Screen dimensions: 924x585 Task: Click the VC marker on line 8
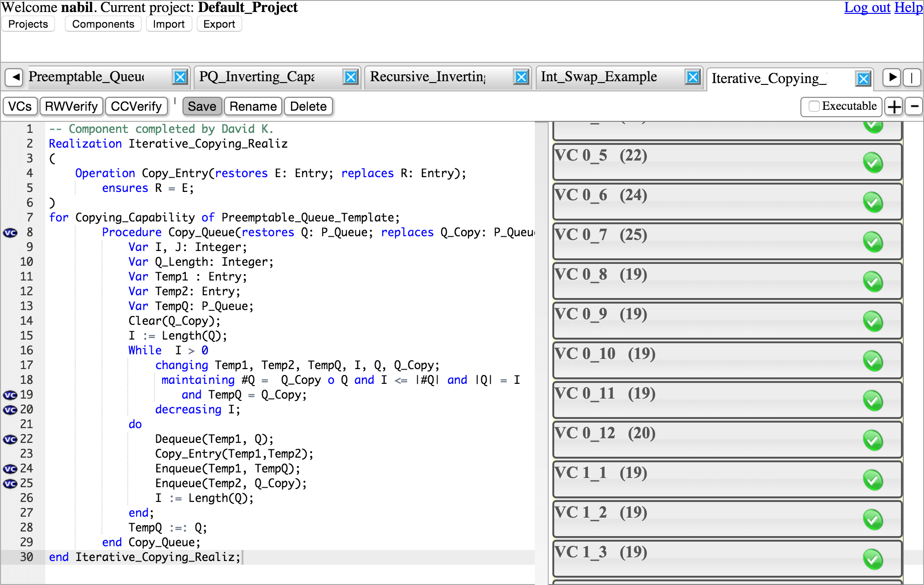(x=10, y=233)
